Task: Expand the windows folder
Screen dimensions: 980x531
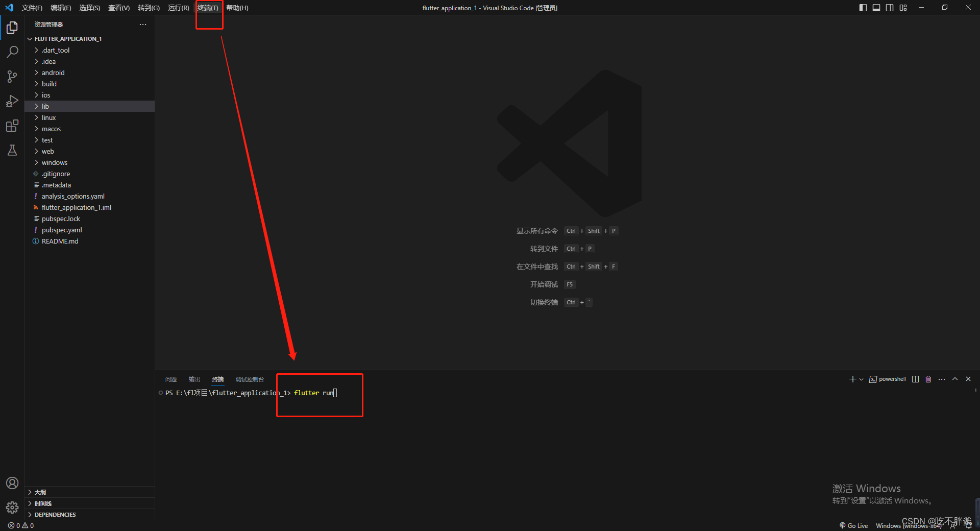Action: pyautogui.click(x=89, y=162)
